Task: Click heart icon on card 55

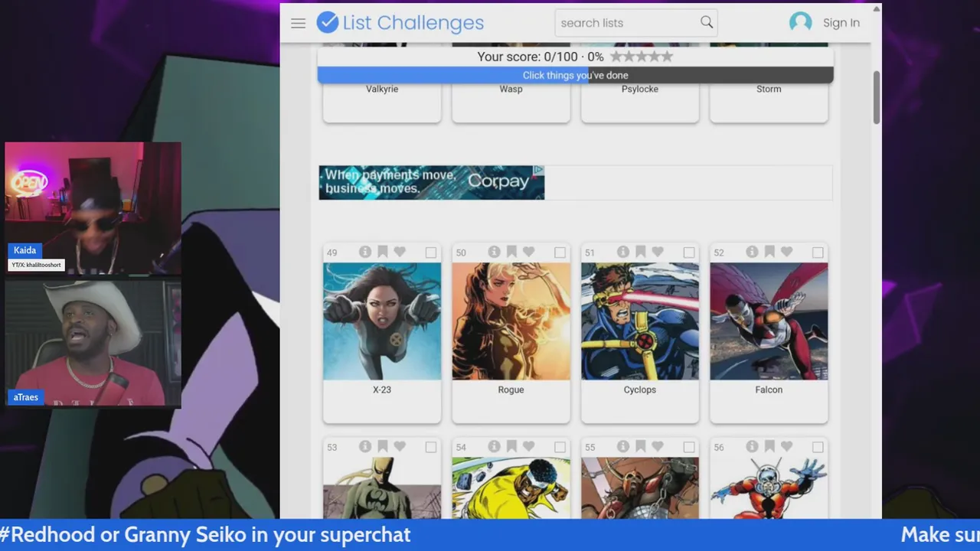Action: click(657, 446)
